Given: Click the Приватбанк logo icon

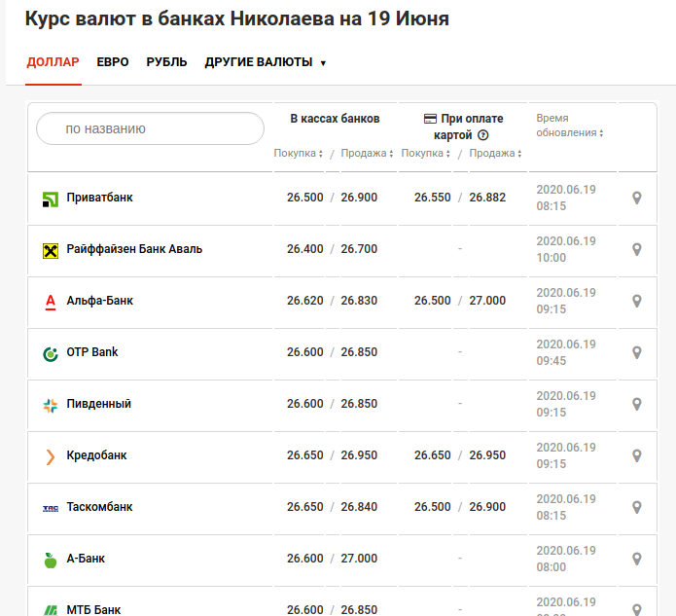Looking at the screenshot, I should [x=51, y=199].
